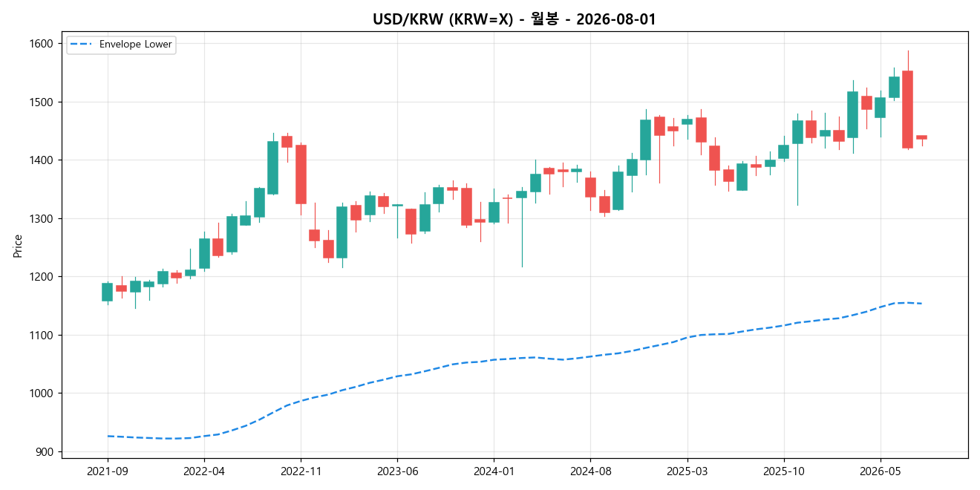
Task: Click the 1000 y-axis tick label
Action: click(42, 393)
